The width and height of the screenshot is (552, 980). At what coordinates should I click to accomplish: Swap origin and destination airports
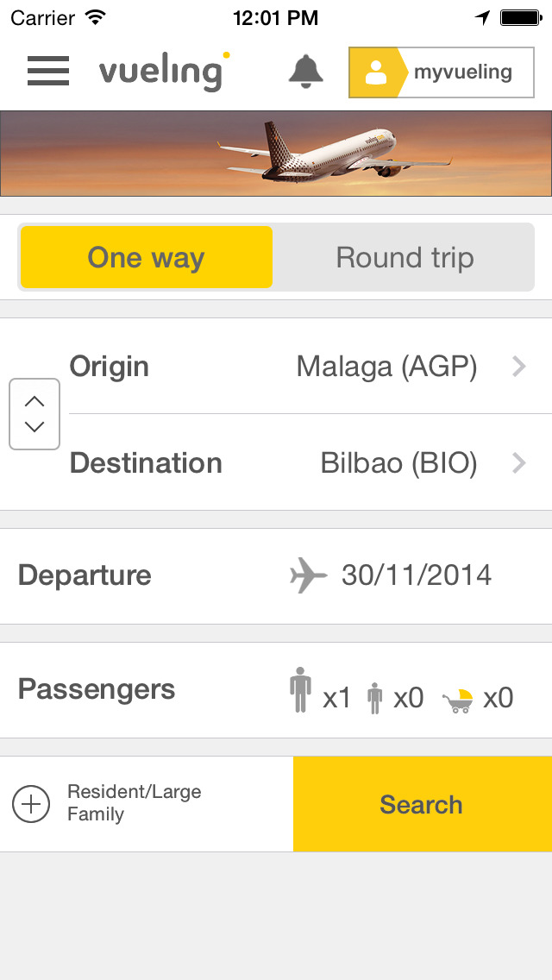tap(34, 414)
